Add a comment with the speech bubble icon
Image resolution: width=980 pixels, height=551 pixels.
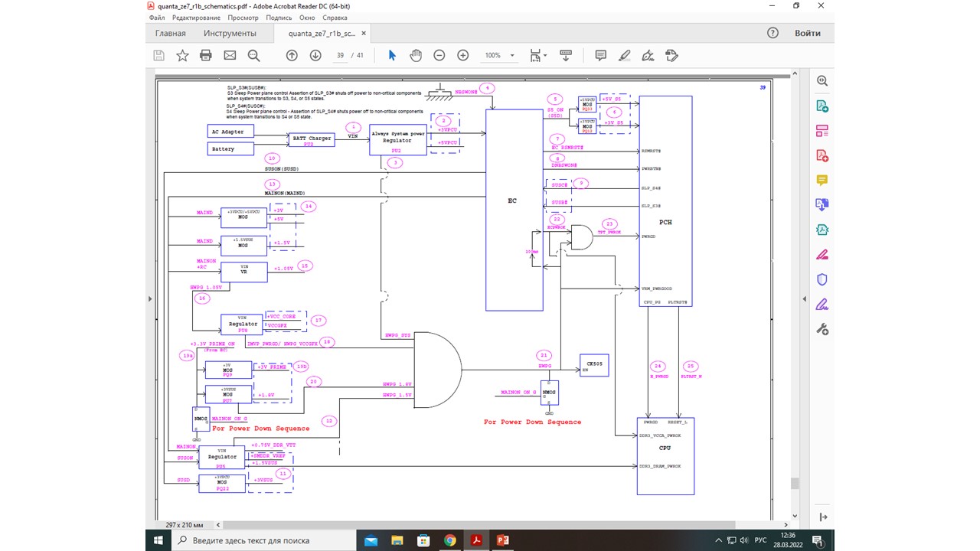[600, 55]
